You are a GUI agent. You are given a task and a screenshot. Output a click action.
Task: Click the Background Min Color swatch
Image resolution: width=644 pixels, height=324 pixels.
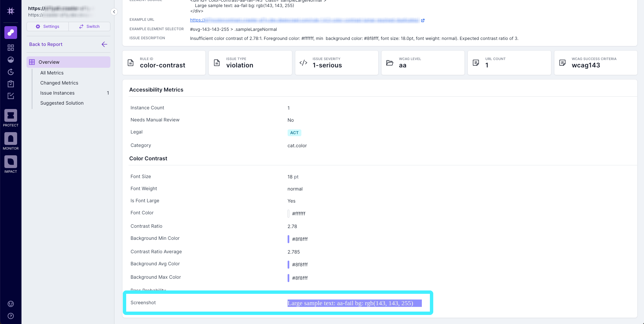pyautogui.click(x=288, y=239)
